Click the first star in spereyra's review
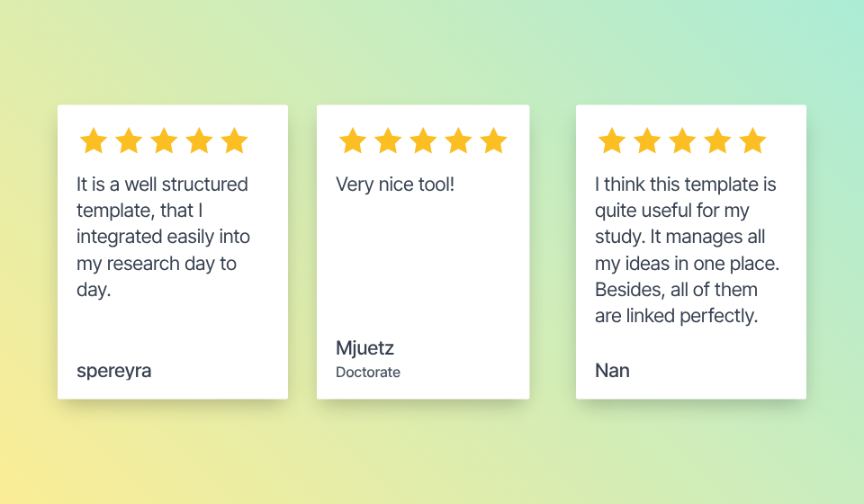 tap(94, 140)
